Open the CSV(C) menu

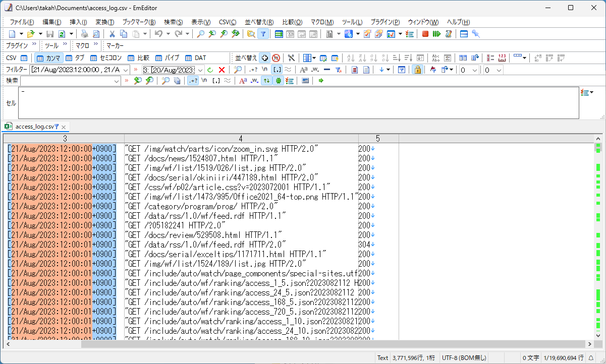[x=228, y=22]
